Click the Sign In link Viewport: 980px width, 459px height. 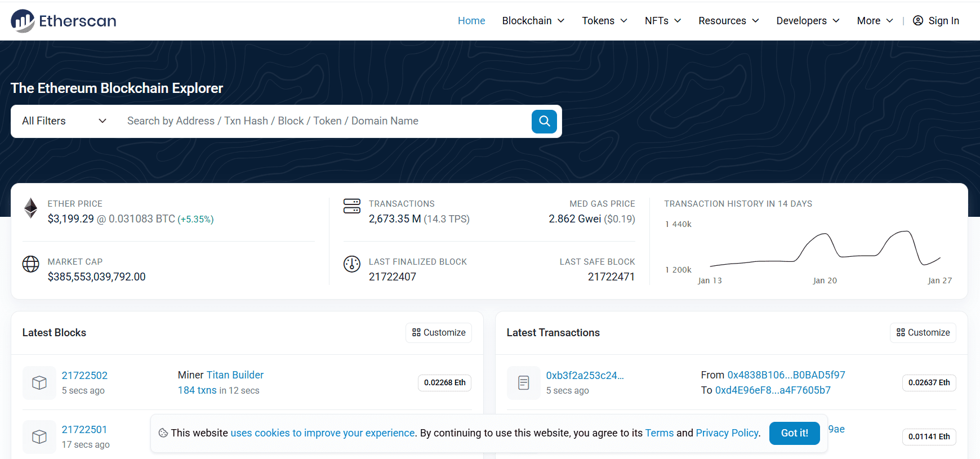(x=936, y=21)
